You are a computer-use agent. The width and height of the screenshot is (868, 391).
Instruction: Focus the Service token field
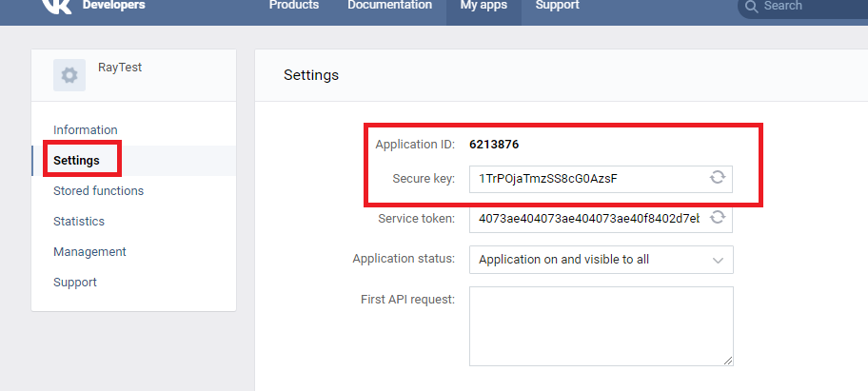tap(601, 219)
